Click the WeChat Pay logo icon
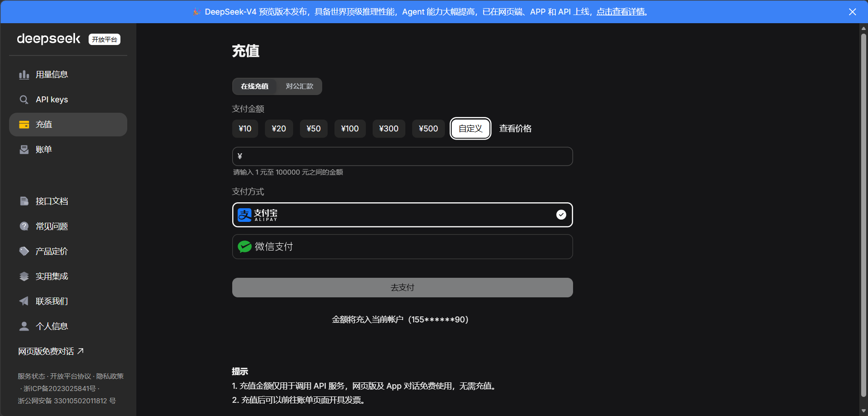The image size is (868, 416). point(244,246)
